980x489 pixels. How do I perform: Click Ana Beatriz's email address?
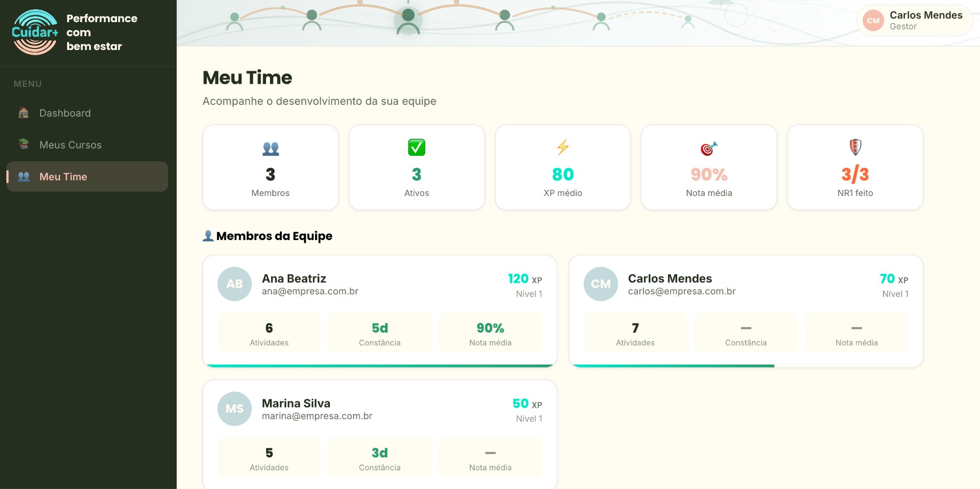[310, 291]
